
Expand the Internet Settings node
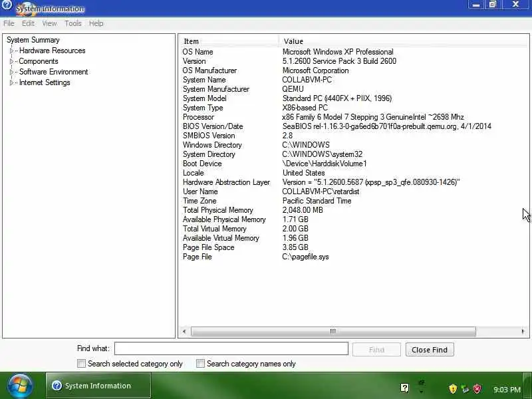coord(11,82)
